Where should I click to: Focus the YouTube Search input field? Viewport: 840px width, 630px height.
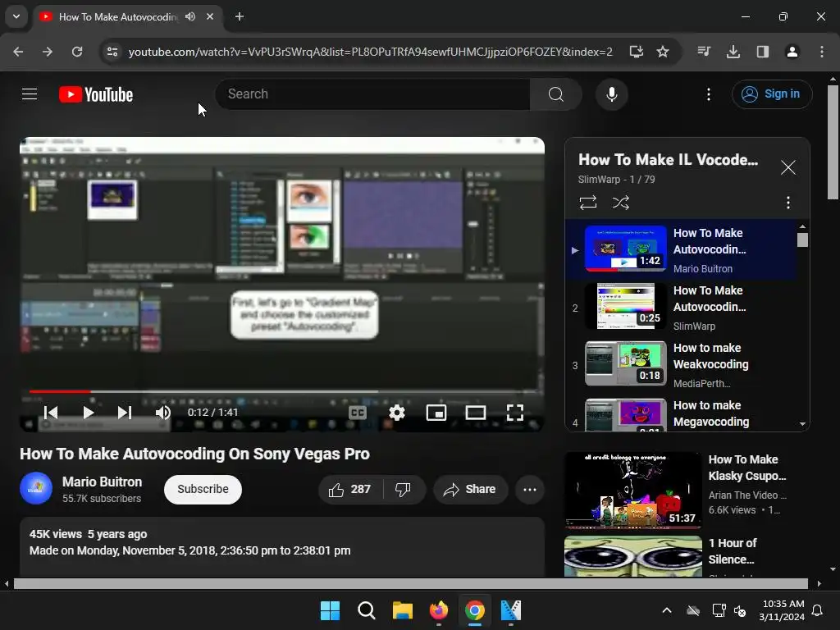pos(373,94)
